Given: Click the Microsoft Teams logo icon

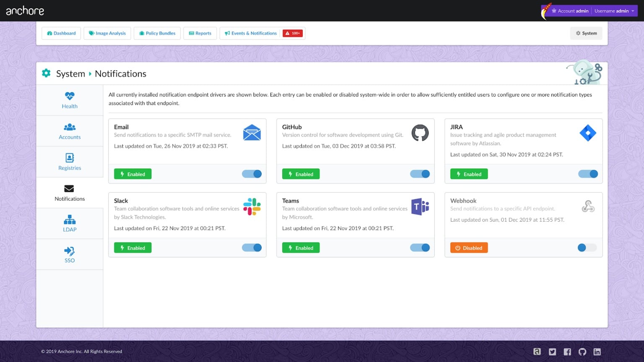Looking at the screenshot, I should 420,207.
